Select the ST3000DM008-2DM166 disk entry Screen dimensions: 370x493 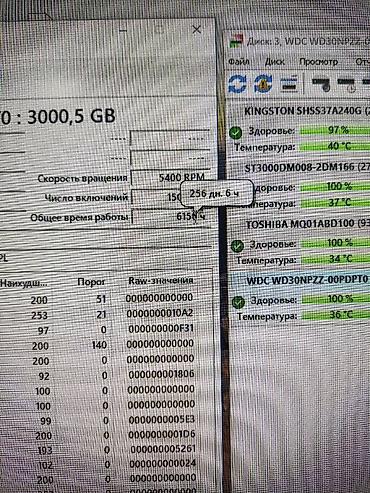(307, 168)
